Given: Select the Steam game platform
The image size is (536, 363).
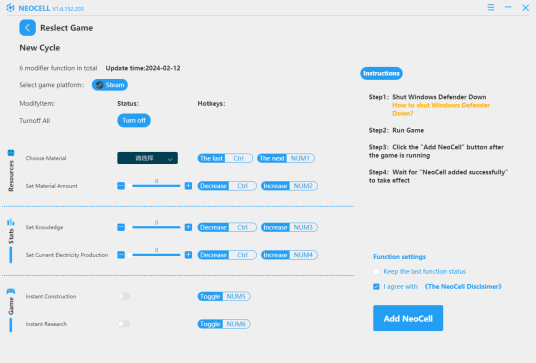Looking at the screenshot, I should click(110, 85).
